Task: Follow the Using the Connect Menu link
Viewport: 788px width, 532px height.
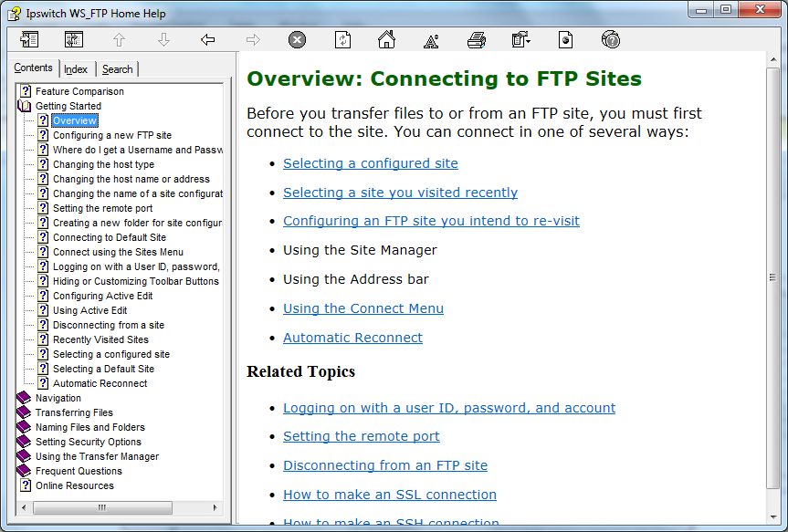Action: 362,308
